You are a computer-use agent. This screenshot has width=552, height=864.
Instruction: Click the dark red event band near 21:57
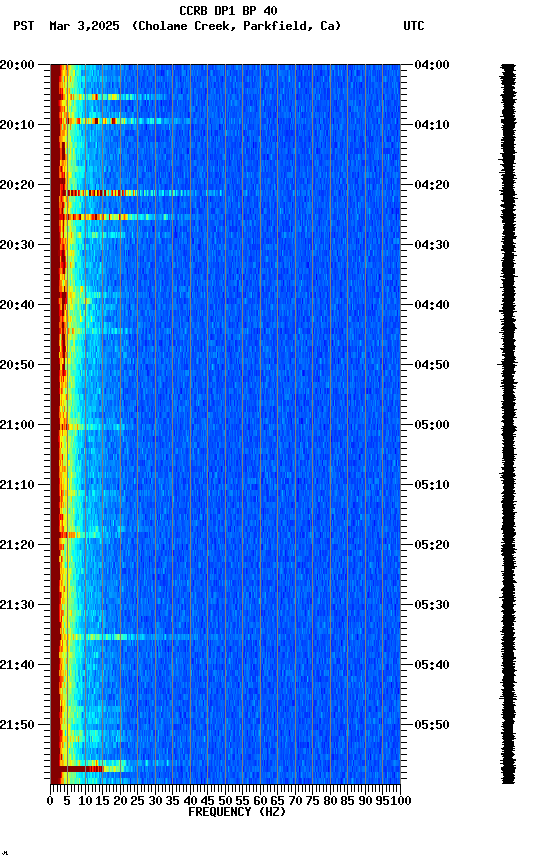pos(83,768)
